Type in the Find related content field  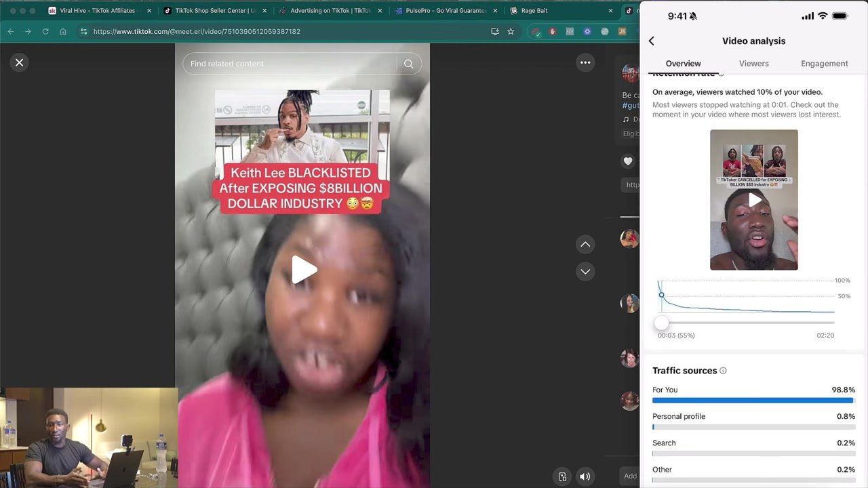point(288,64)
